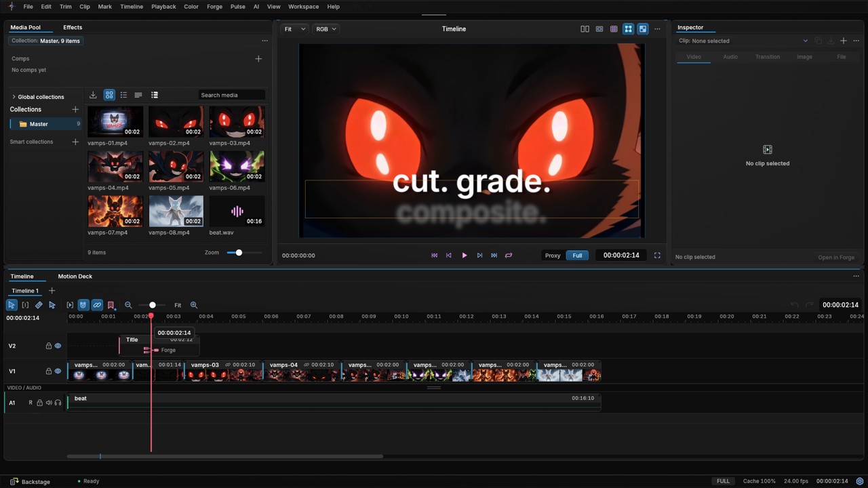Open the timeline panel options ellipsis

point(856,277)
